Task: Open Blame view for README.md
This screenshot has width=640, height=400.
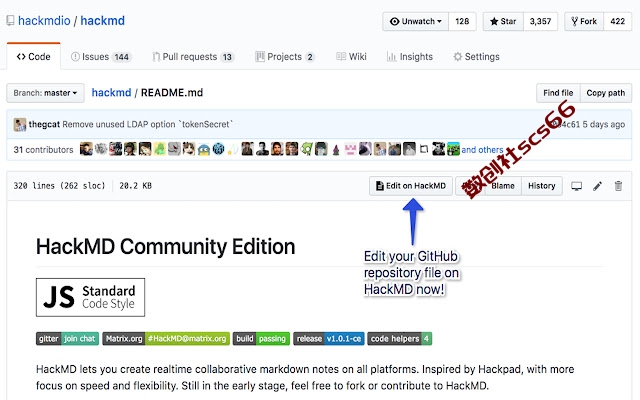Action: tap(502, 186)
